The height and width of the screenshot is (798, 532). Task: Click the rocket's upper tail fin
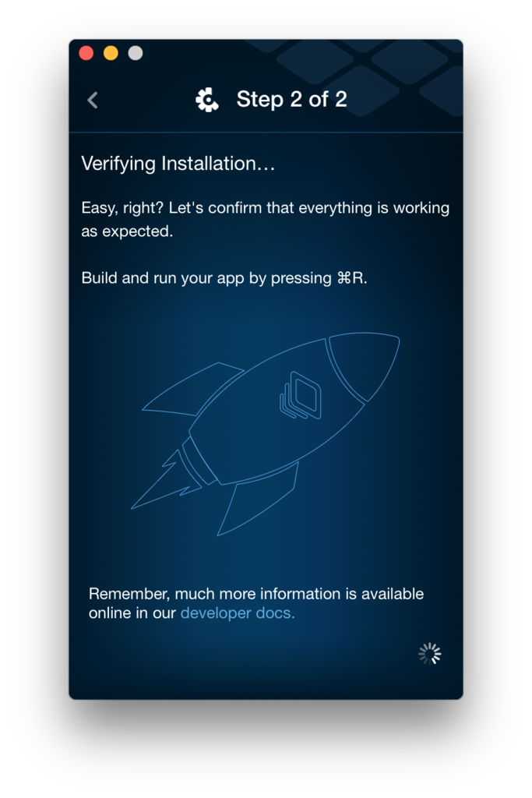coord(192,390)
